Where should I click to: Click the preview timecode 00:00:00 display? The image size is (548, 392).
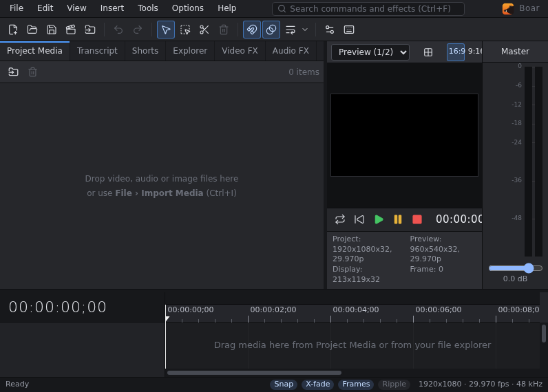click(459, 219)
